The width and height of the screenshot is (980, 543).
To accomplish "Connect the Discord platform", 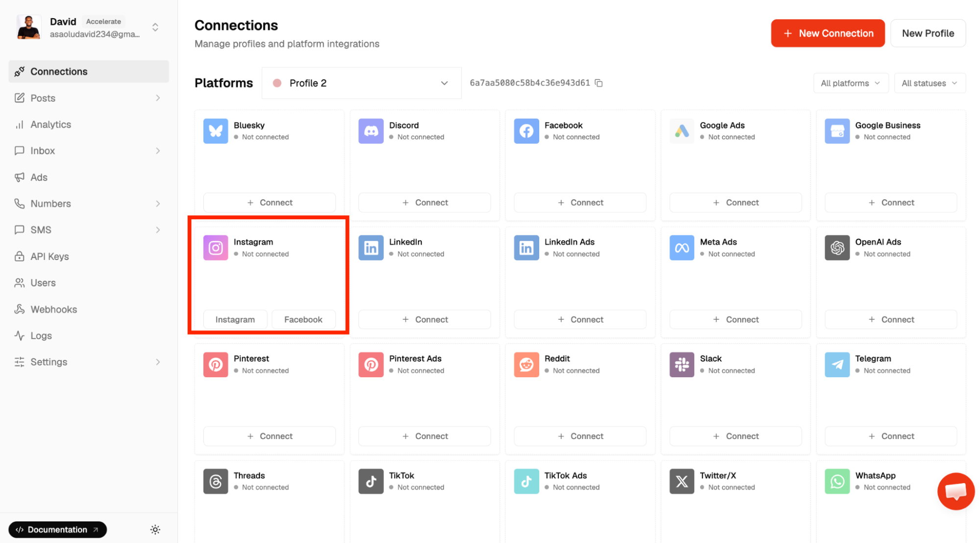I will coord(425,203).
